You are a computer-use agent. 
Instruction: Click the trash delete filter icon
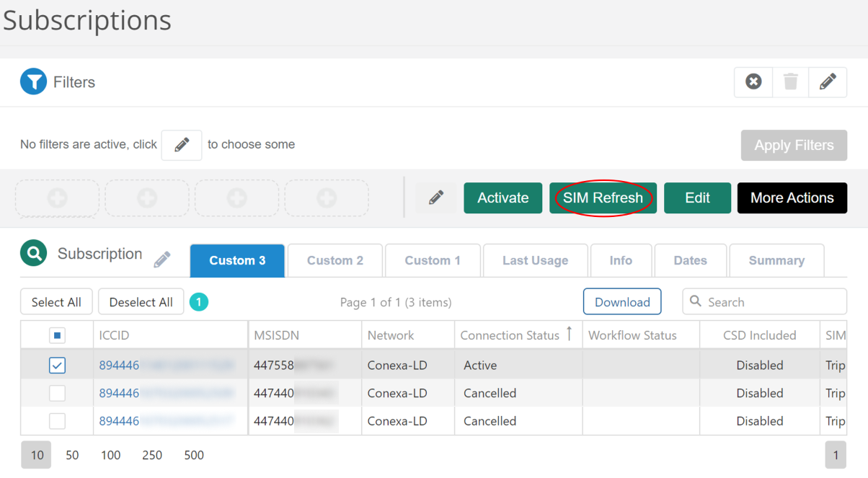790,81
